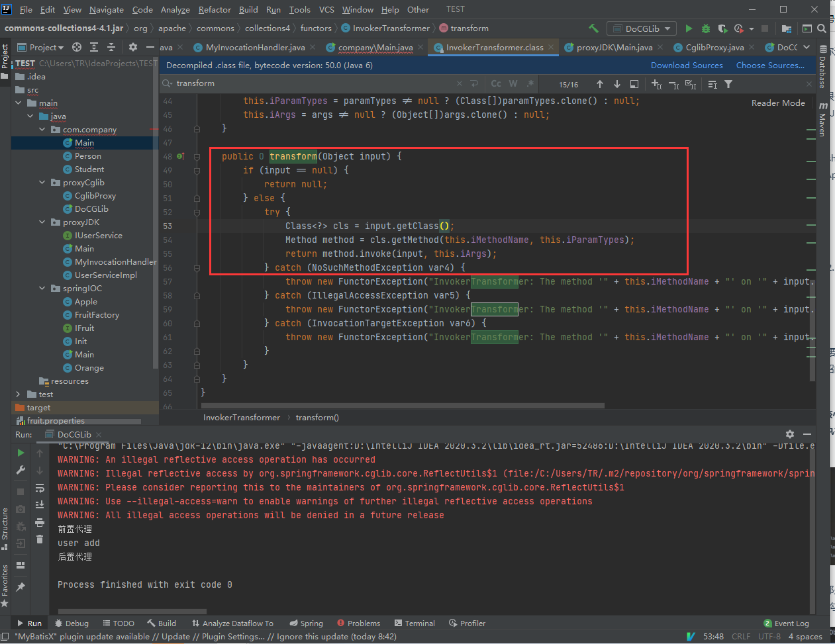Open the Debug tool window button
Image resolution: width=835 pixels, height=644 pixels.
(x=72, y=623)
